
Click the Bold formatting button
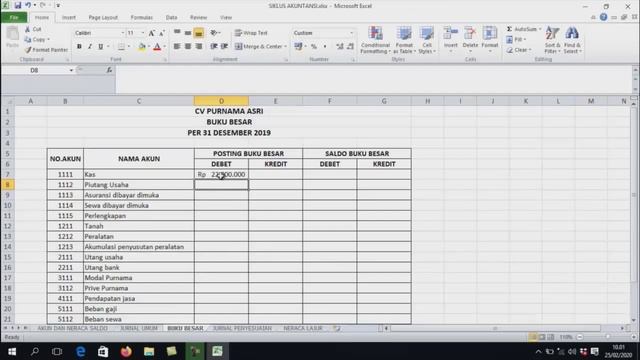79,47
